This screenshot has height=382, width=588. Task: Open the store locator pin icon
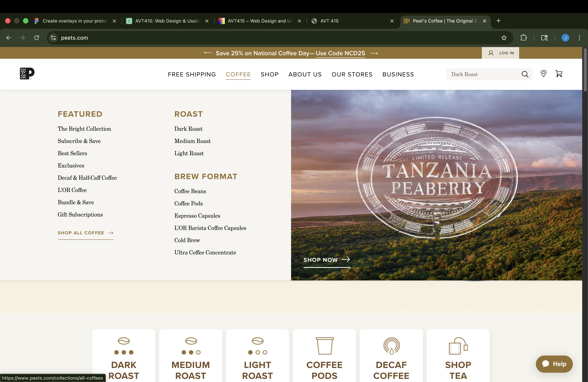pos(543,73)
